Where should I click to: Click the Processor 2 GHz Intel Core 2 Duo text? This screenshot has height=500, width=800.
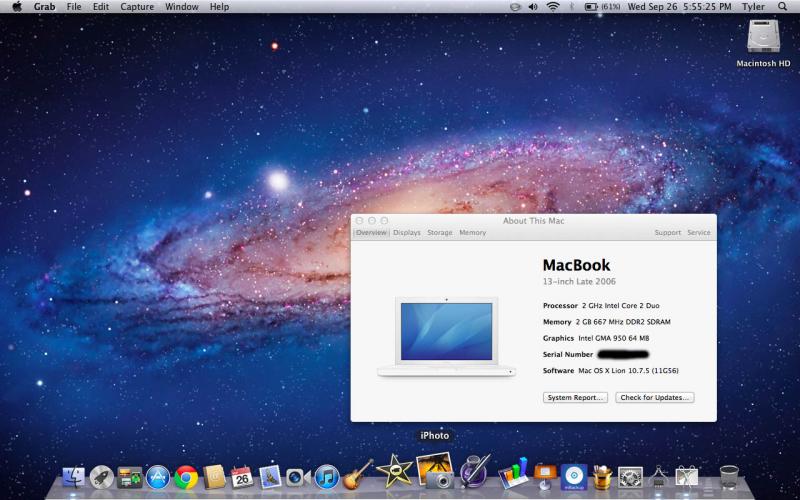point(601,306)
